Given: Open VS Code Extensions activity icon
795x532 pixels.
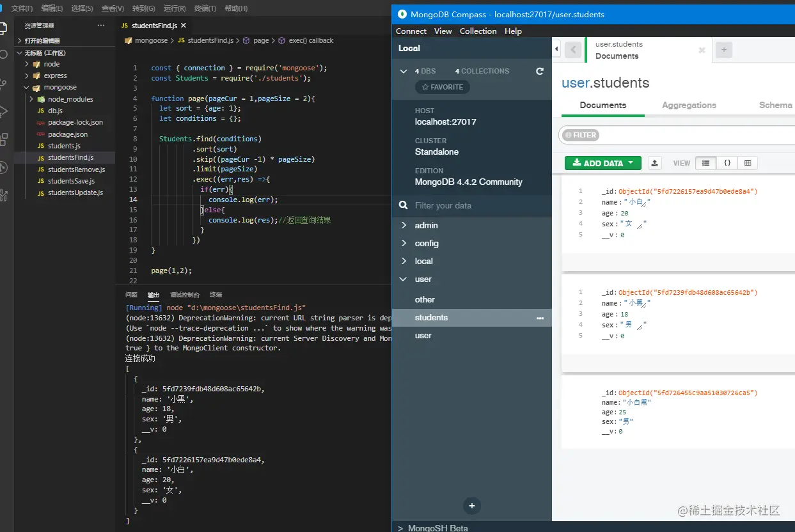Looking at the screenshot, I should click(x=3, y=139).
